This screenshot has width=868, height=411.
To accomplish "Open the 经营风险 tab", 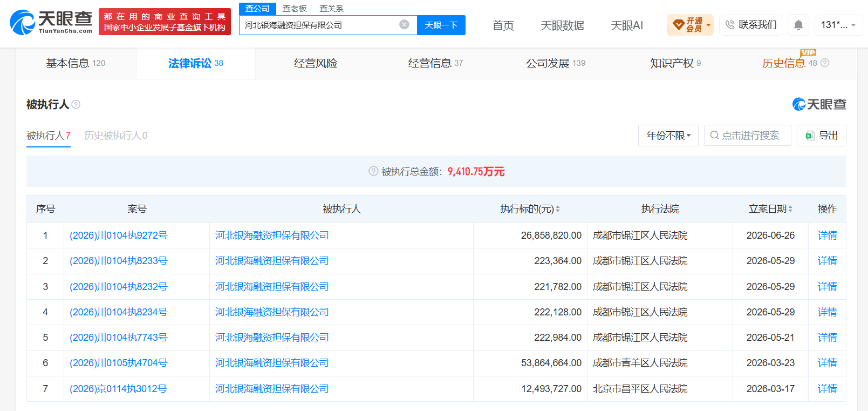I will [x=316, y=63].
